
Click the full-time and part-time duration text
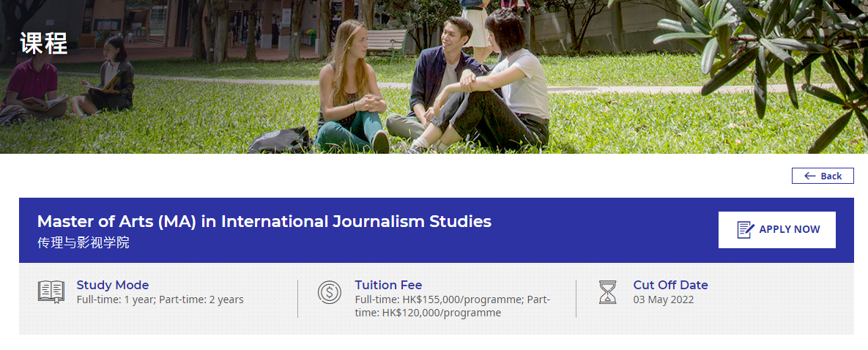coord(160,299)
